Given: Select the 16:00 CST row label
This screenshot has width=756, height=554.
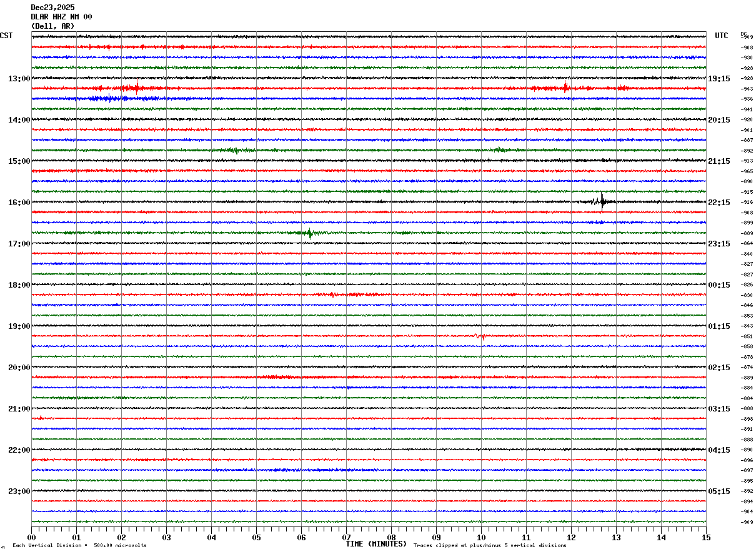Looking at the screenshot, I should coord(19,202).
